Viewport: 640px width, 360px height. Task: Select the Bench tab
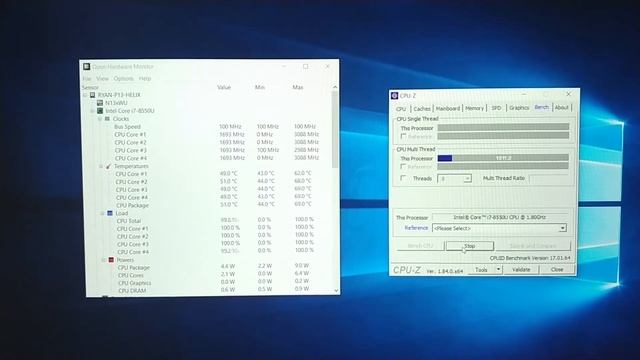tap(542, 107)
